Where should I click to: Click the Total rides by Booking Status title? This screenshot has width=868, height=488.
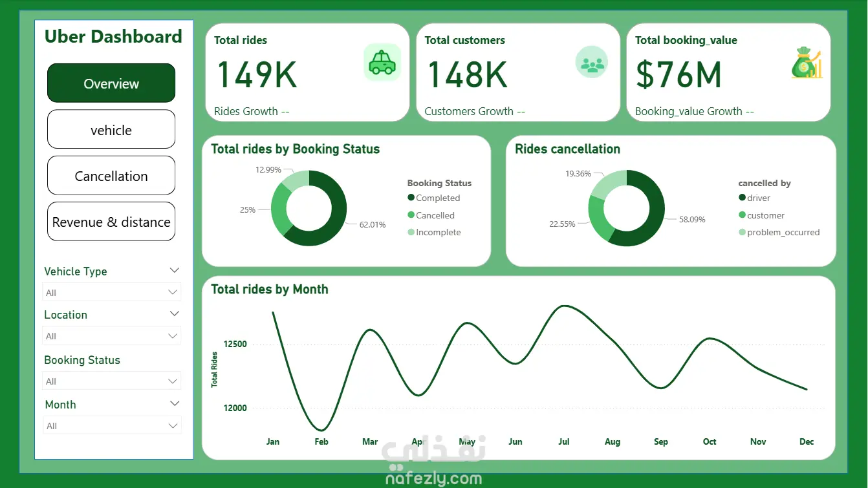click(x=296, y=149)
